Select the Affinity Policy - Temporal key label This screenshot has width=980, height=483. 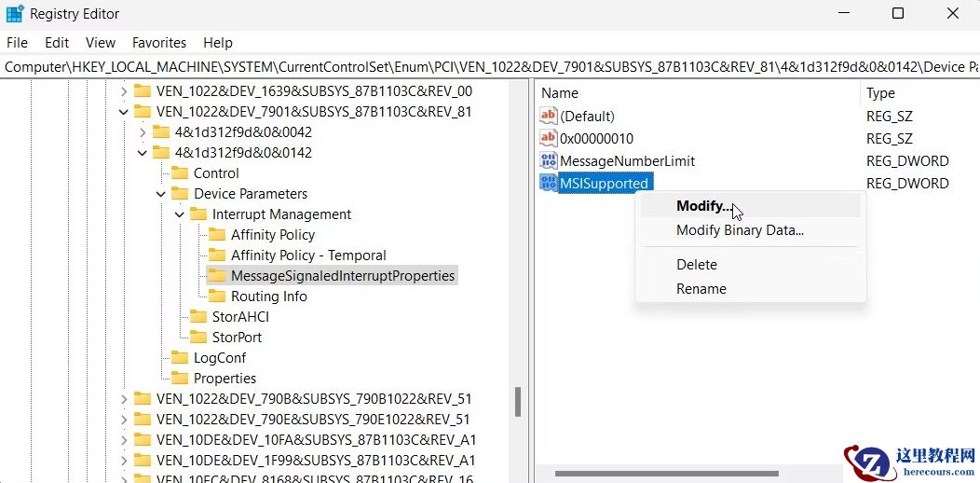tap(308, 255)
